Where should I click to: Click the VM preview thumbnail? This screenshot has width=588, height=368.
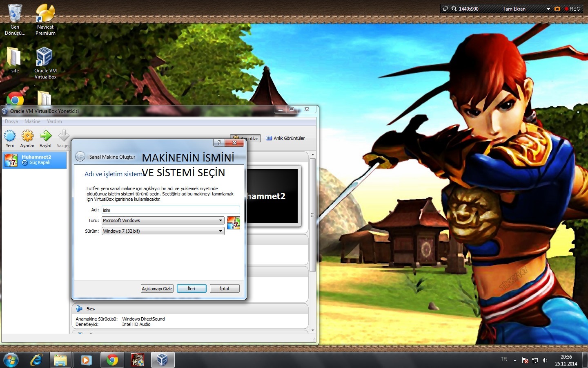point(272,196)
